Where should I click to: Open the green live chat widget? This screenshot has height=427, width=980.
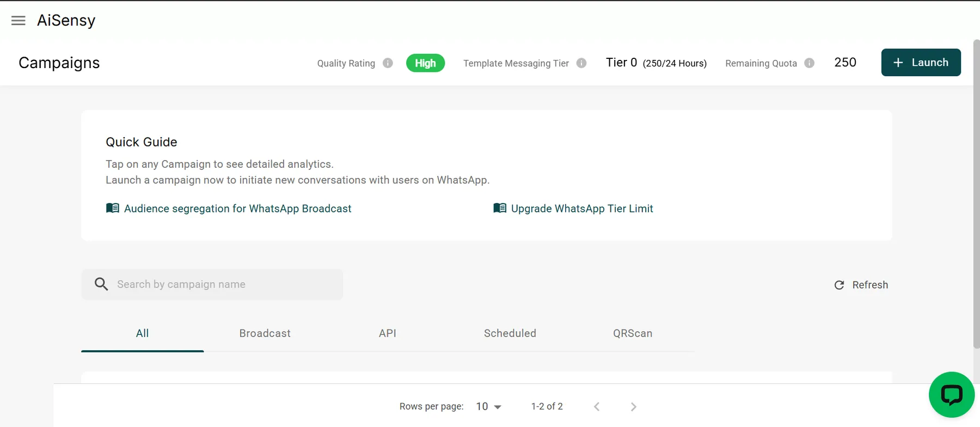coord(951,395)
